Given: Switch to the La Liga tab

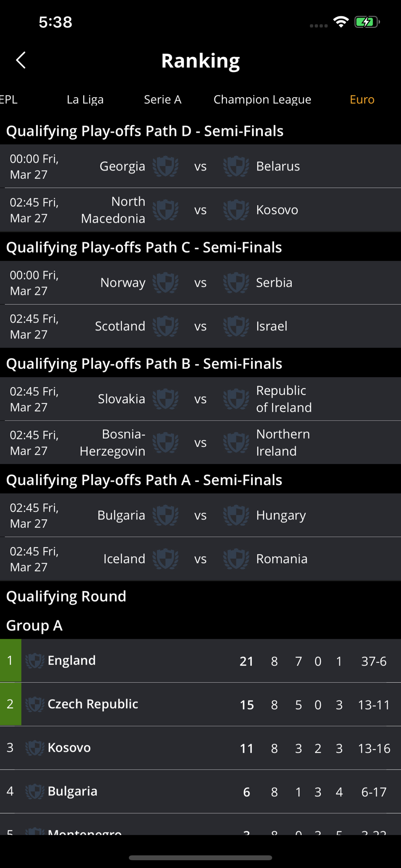Looking at the screenshot, I should click(85, 99).
